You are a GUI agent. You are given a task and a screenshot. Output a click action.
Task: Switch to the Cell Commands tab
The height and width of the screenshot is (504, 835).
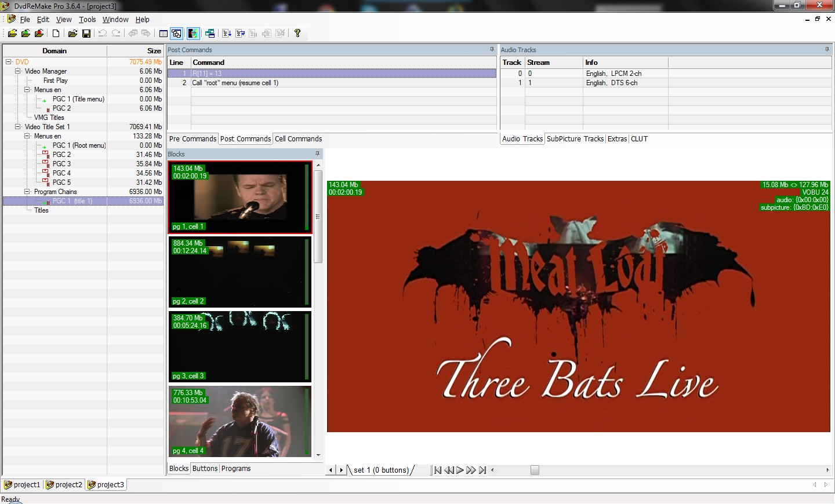(x=298, y=139)
